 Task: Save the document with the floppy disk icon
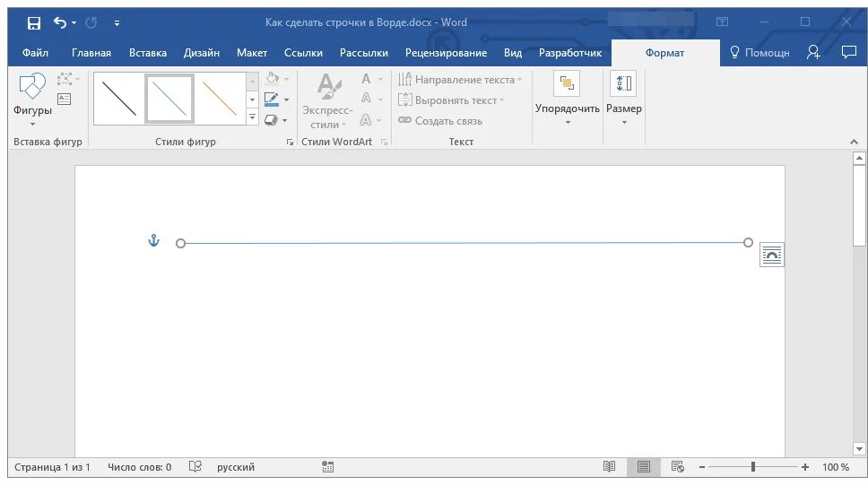click(x=34, y=22)
